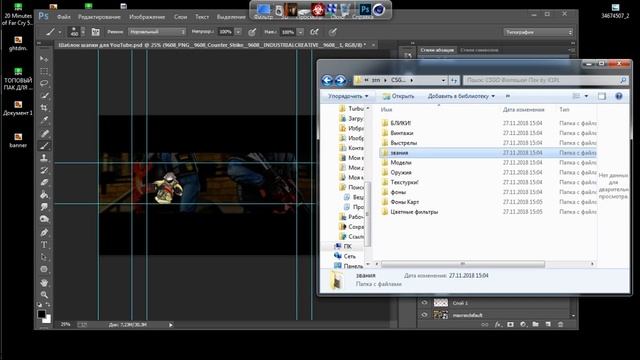Open the brush preset picker size 450

[76, 32]
